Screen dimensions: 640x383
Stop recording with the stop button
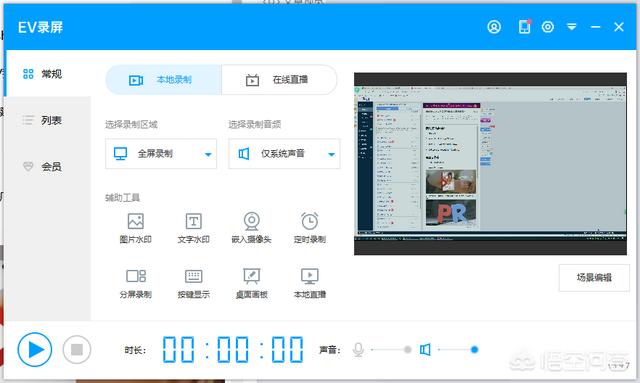[77, 350]
